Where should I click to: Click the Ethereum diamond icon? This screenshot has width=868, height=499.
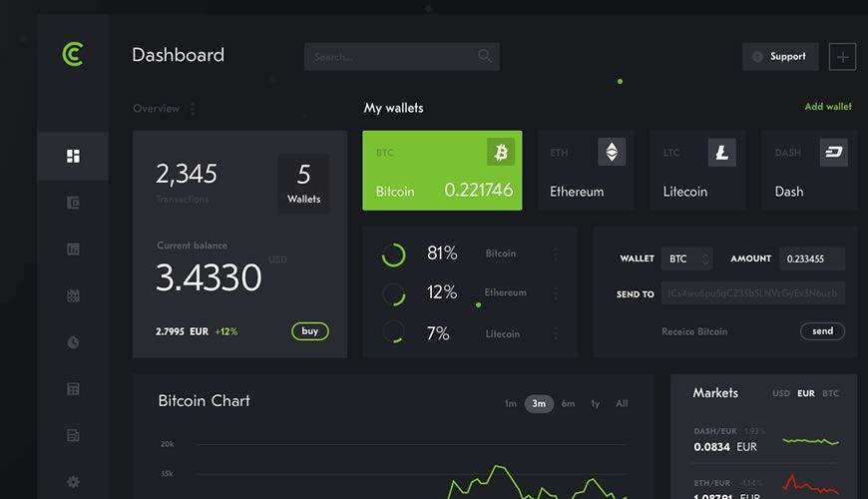click(x=612, y=152)
